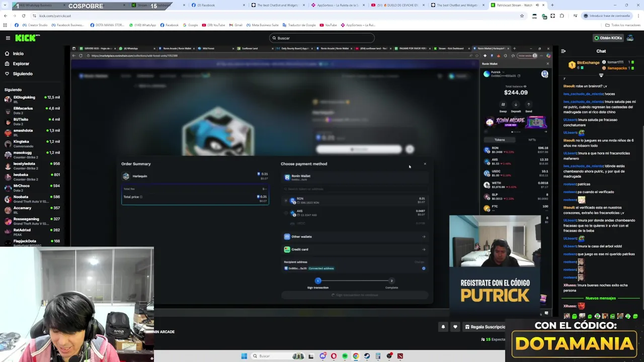The width and height of the screenshot is (644, 362).
Task: Open smashdota channel in following list
Action: [32, 132]
